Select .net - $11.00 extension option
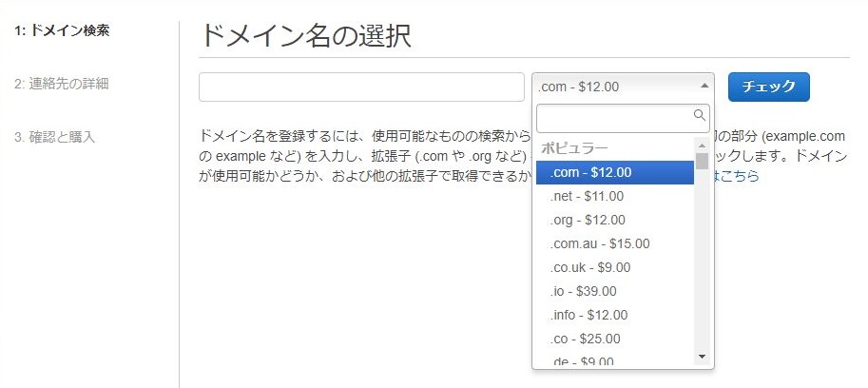 tap(615, 196)
